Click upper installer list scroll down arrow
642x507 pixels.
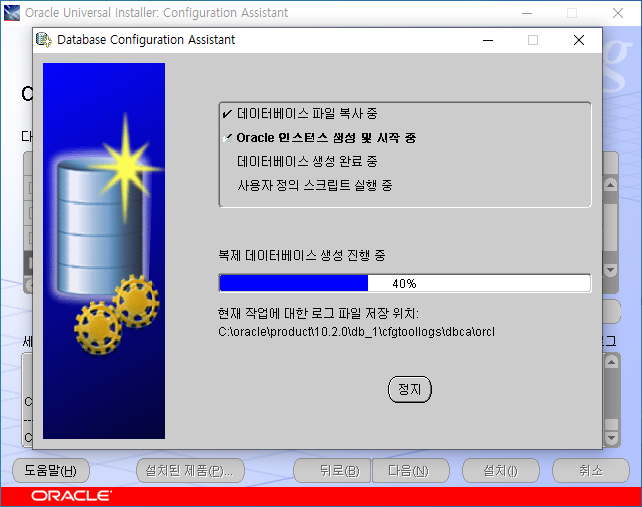[x=610, y=270]
